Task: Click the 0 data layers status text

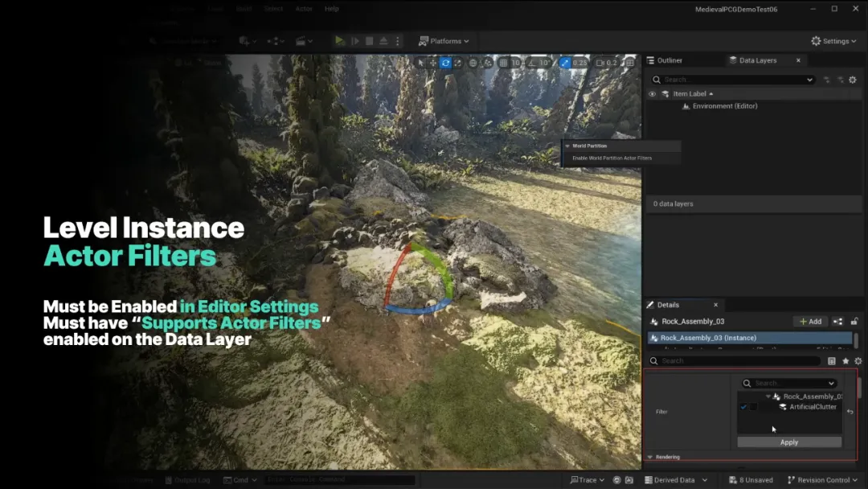Action: click(674, 203)
